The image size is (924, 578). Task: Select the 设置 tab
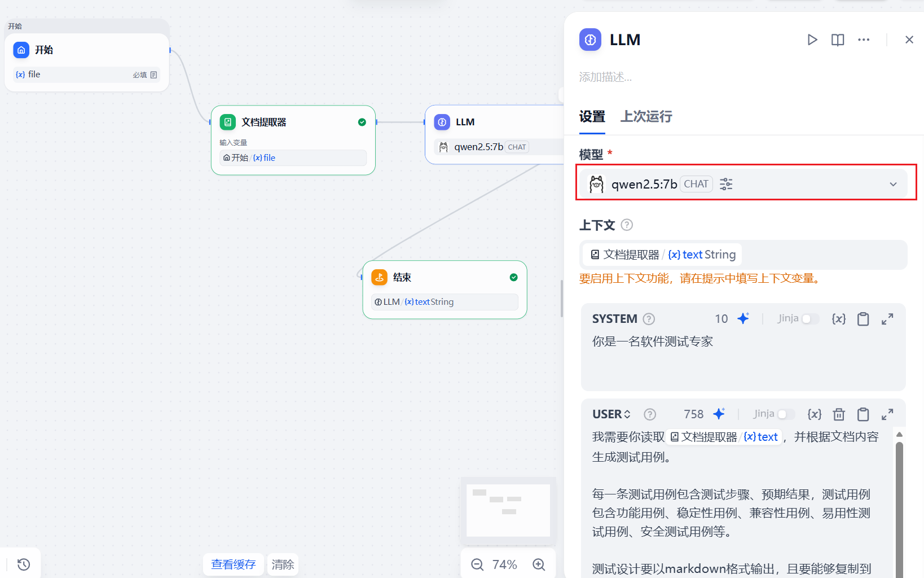pos(592,117)
